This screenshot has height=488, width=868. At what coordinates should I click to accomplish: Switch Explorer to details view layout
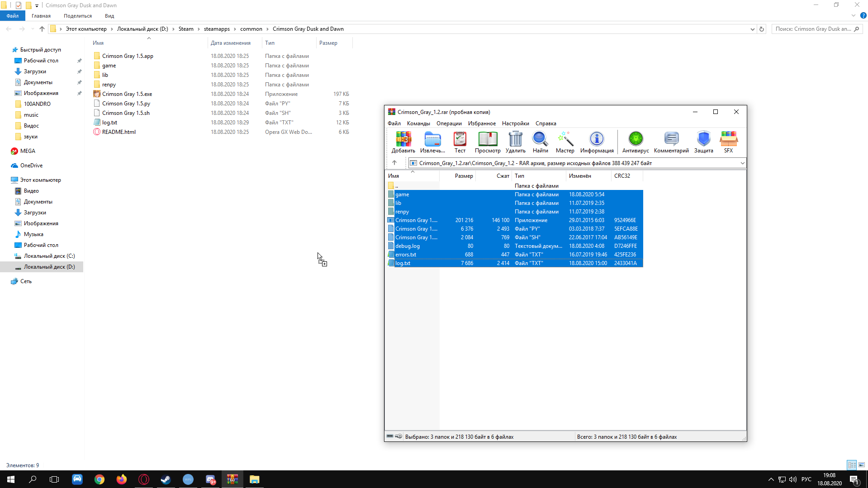pyautogui.click(x=852, y=465)
